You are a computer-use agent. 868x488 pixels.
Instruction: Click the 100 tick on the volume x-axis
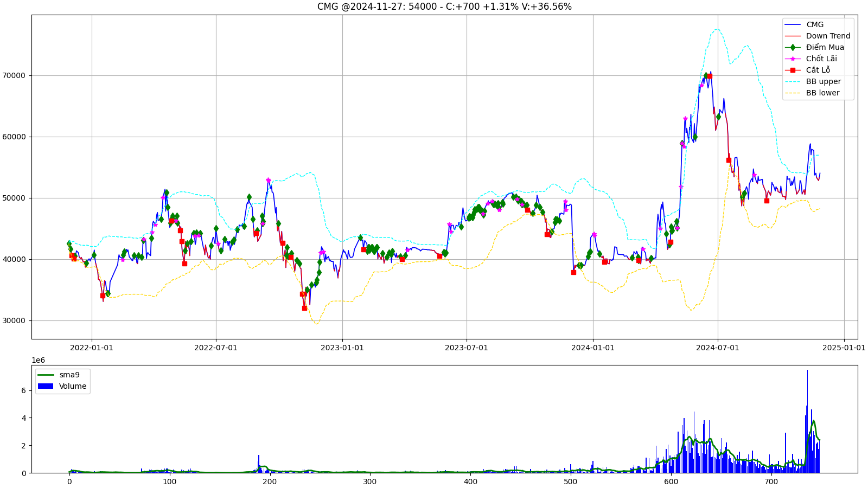tap(169, 481)
